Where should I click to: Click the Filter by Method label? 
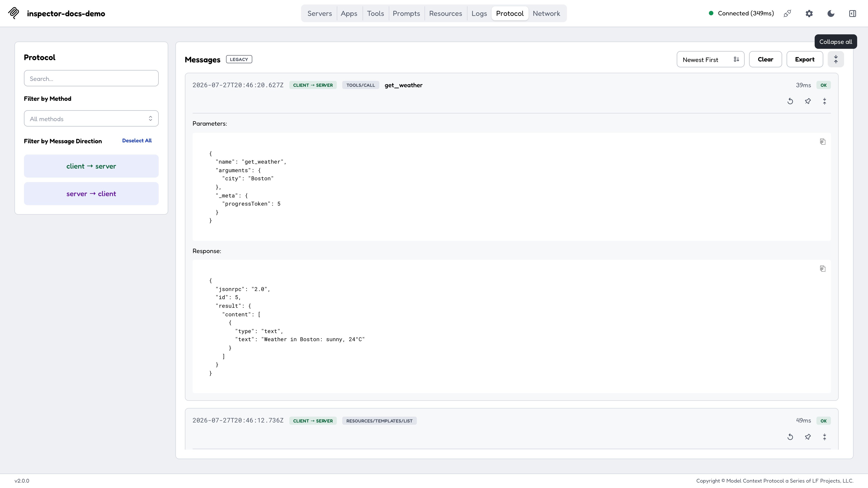(x=47, y=99)
